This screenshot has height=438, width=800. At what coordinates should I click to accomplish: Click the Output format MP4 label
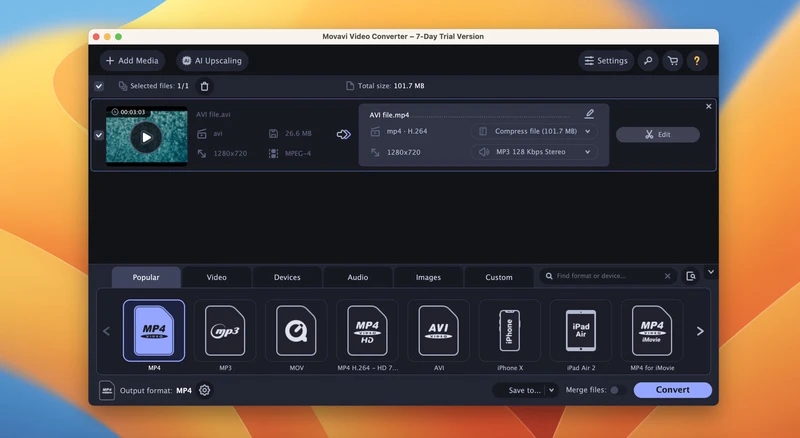[156, 391]
